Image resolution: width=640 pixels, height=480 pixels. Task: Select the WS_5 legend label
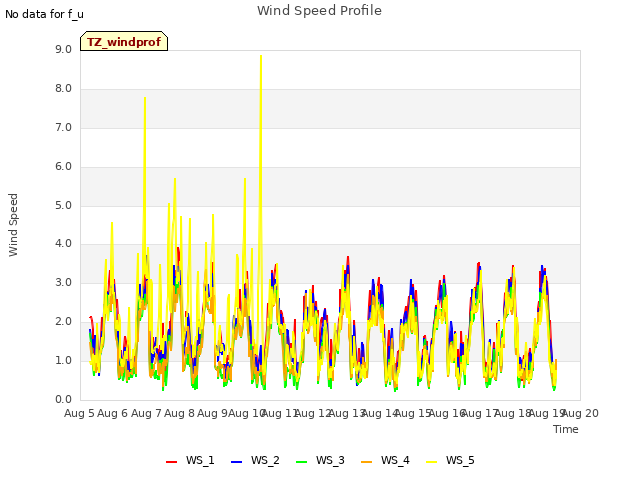click(460, 460)
